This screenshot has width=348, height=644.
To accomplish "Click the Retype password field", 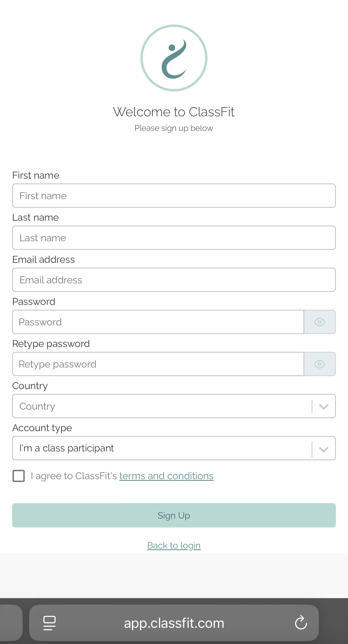I will coord(158,364).
